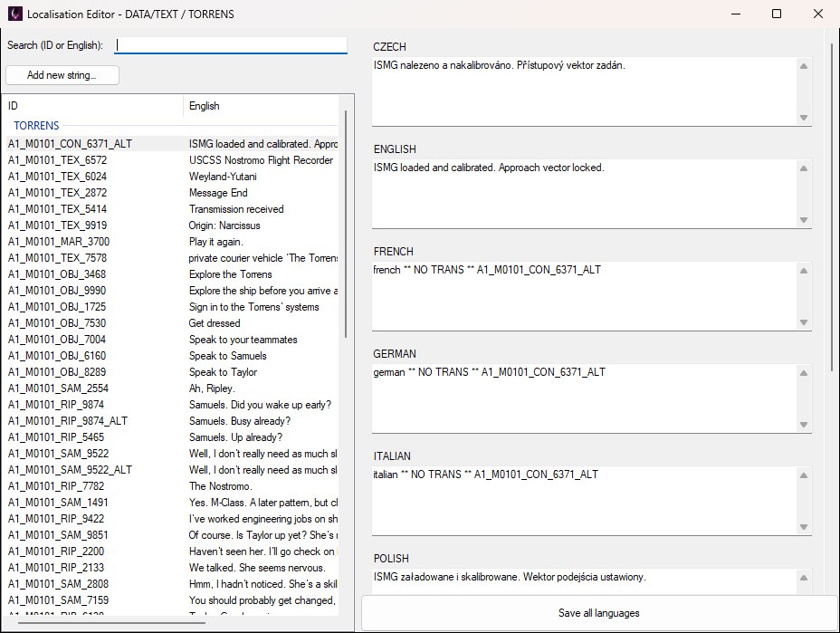Image resolution: width=840 pixels, height=633 pixels.
Task: Click scroll-down arrow in ITALIAN text box
Action: point(804,527)
